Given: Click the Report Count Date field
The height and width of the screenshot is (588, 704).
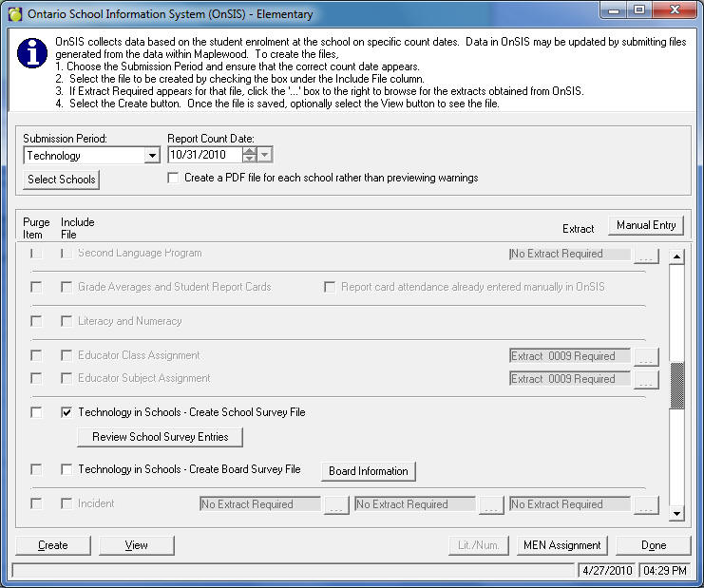Looking at the screenshot, I should pyautogui.click(x=204, y=155).
